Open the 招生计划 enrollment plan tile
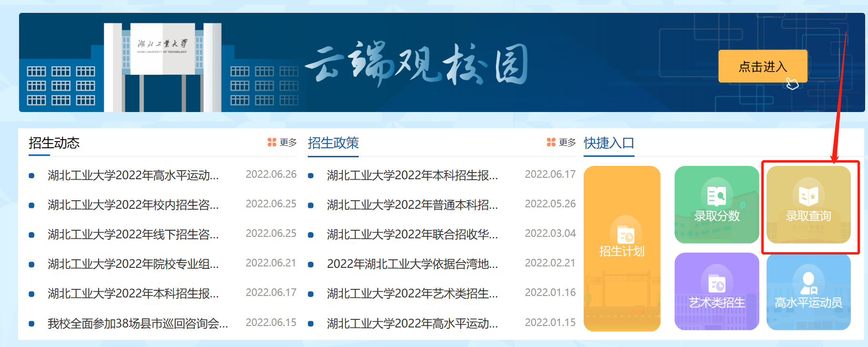The height and width of the screenshot is (347, 868). click(622, 248)
